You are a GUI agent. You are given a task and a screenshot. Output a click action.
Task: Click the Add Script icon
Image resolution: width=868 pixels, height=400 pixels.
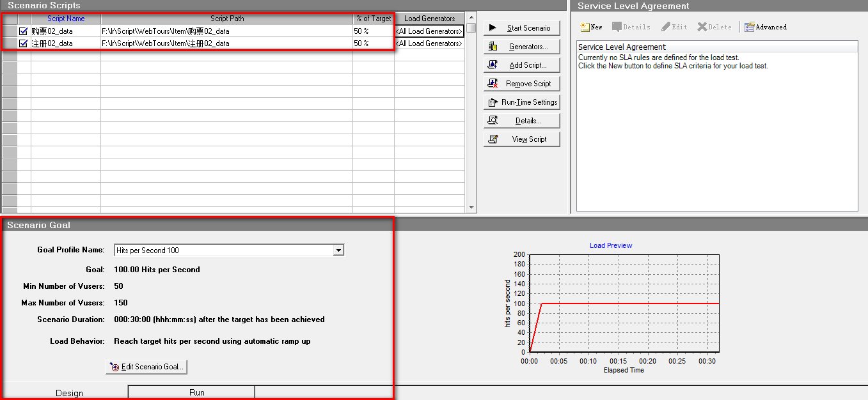[x=493, y=65]
